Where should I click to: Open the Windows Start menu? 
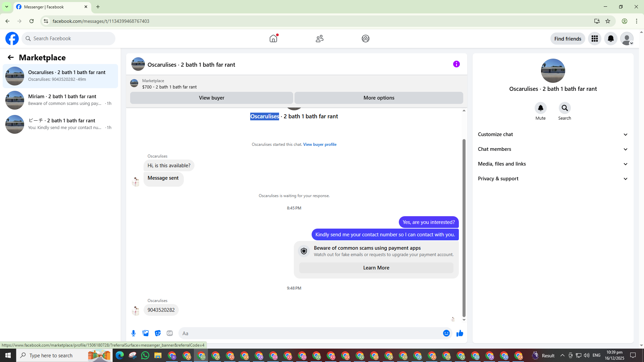8,355
